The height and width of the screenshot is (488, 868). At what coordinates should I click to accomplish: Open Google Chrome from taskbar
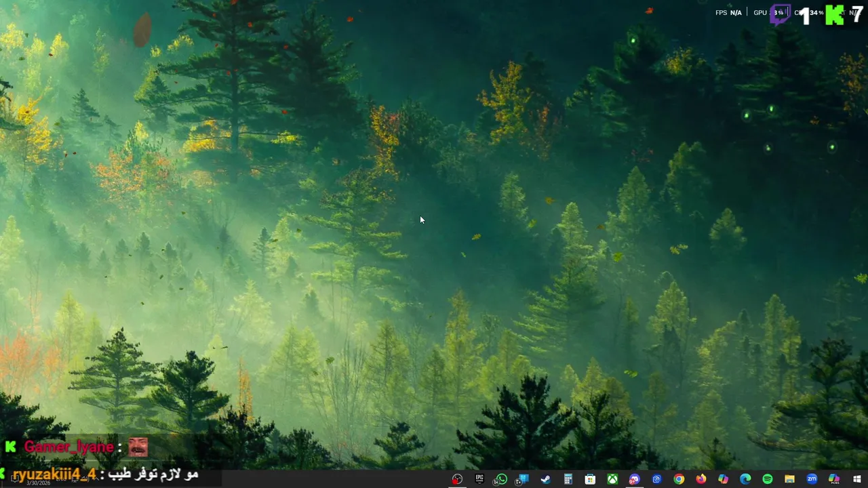679,479
